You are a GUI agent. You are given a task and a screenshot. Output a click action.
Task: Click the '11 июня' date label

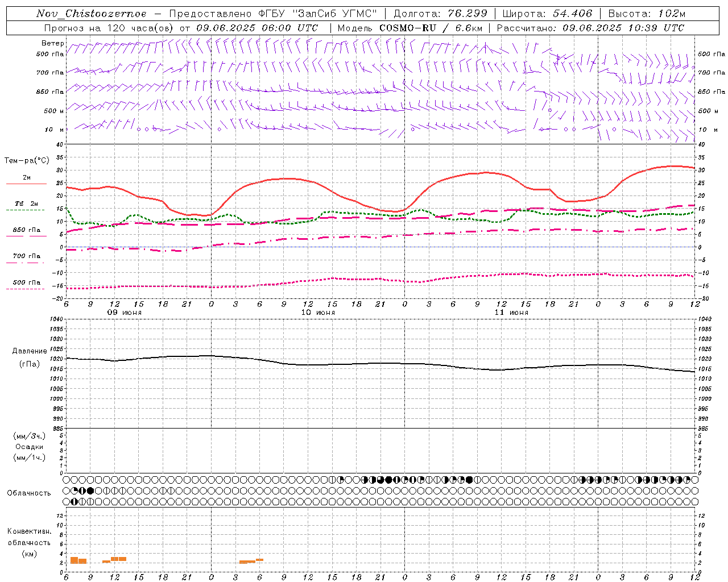511,313
